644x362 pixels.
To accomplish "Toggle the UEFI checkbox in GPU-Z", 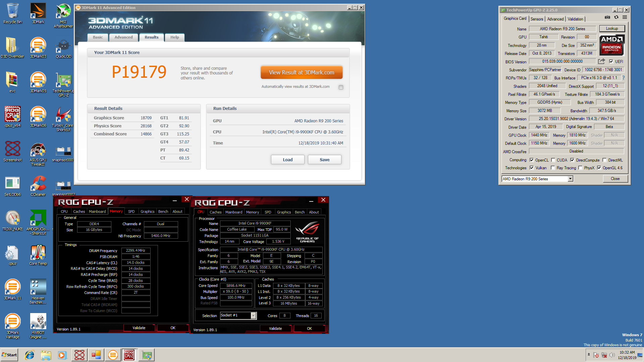I will click(x=611, y=62).
